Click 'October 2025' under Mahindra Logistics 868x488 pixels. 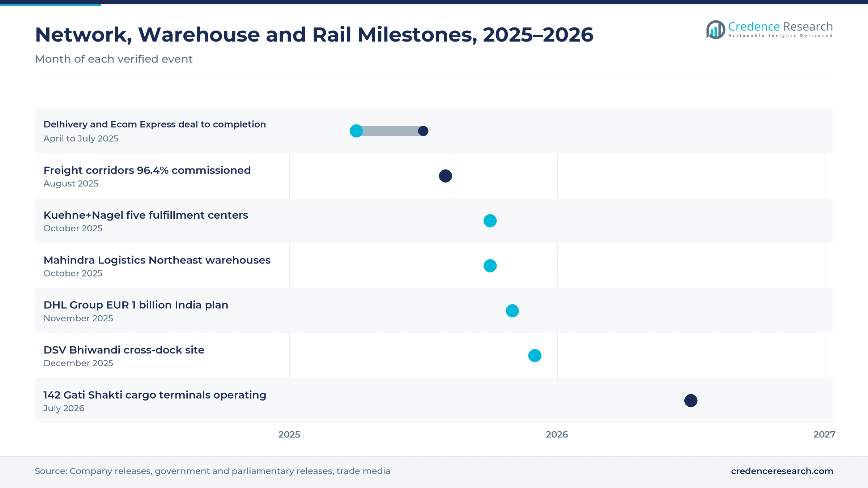pyautogui.click(x=73, y=273)
